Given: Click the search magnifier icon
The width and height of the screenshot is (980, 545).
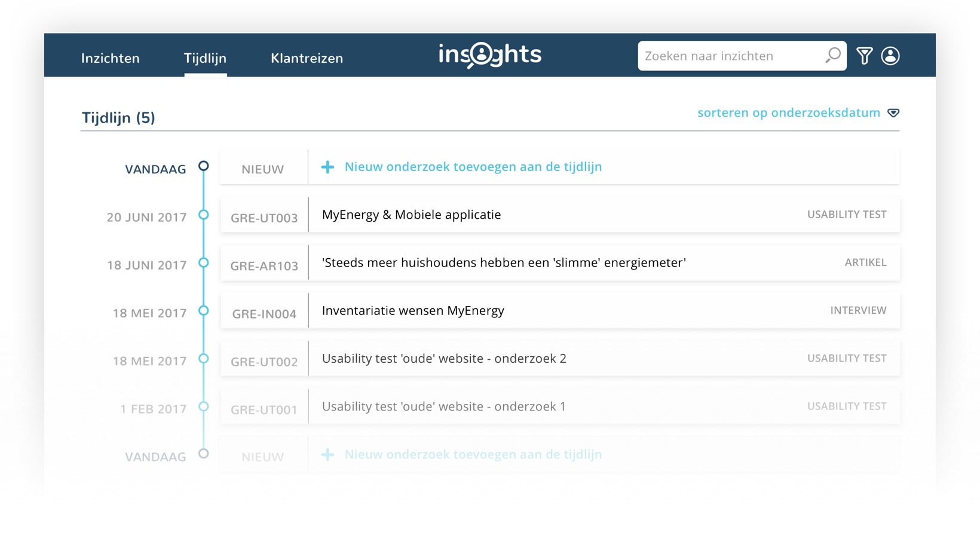Looking at the screenshot, I should 832,56.
